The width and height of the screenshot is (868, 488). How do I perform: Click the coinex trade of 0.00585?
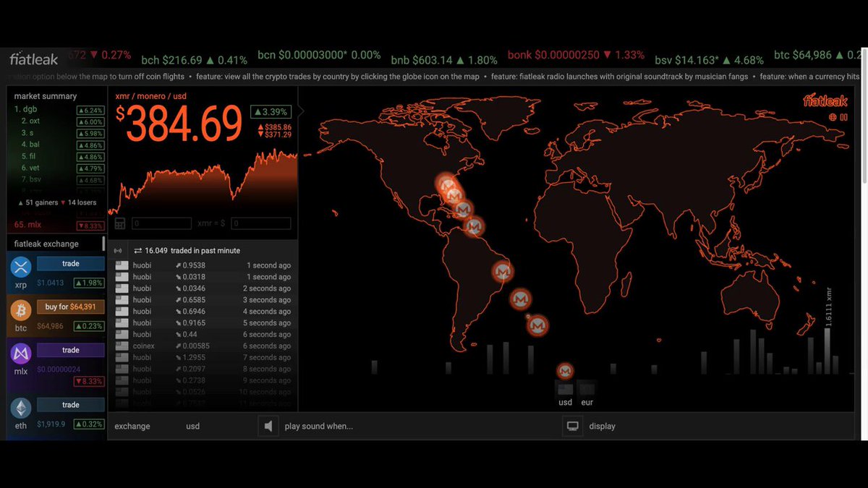(203, 346)
